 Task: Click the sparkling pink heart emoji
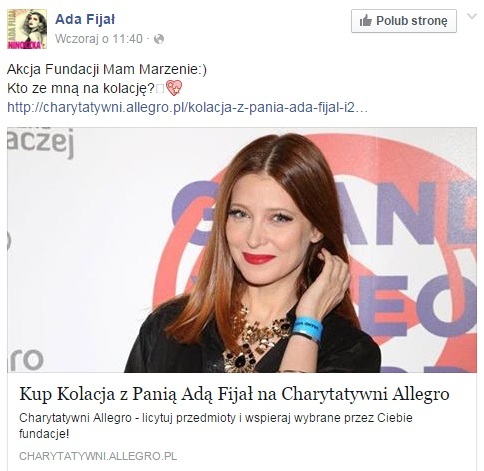pyautogui.click(x=174, y=88)
